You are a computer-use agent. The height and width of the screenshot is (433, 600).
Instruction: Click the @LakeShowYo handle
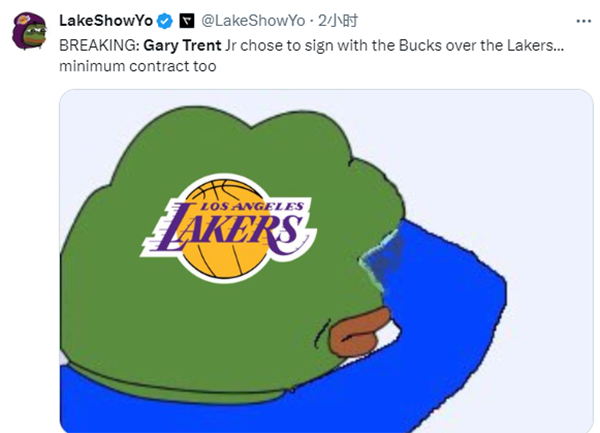[253, 21]
